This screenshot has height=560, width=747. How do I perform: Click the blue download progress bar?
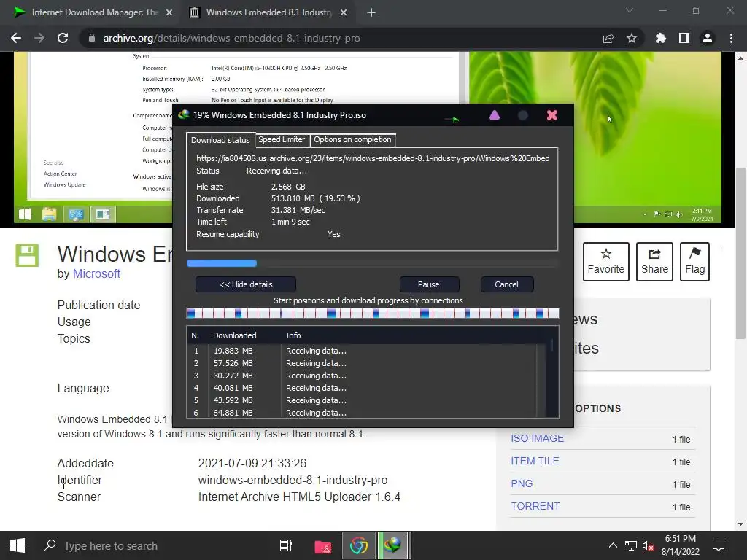click(x=222, y=263)
